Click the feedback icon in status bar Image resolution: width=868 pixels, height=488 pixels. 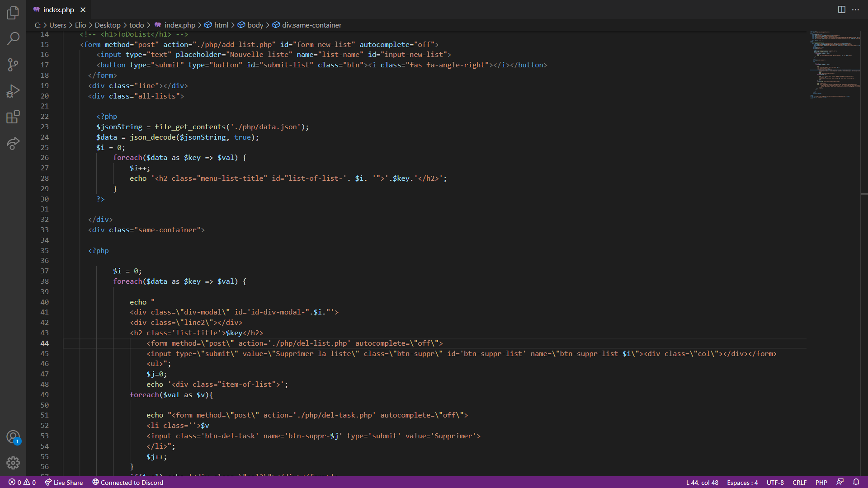[840, 482]
